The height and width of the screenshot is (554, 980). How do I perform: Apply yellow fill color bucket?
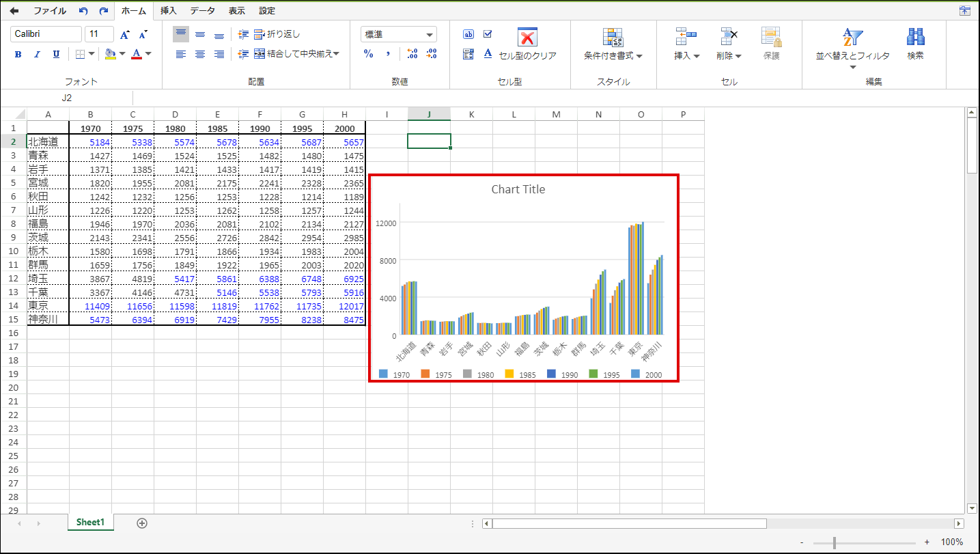tap(111, 54)
